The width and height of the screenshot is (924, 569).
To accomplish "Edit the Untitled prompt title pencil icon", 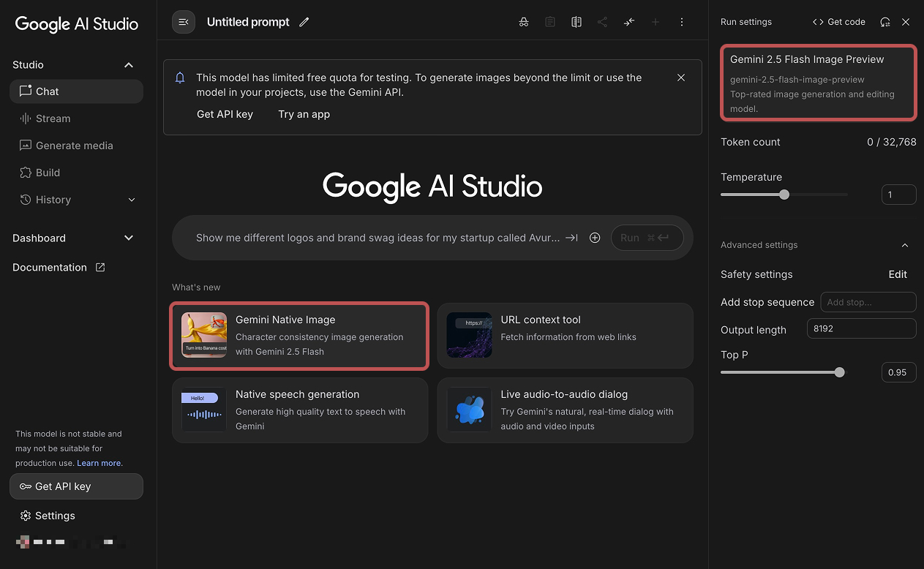I will point(304,22).
